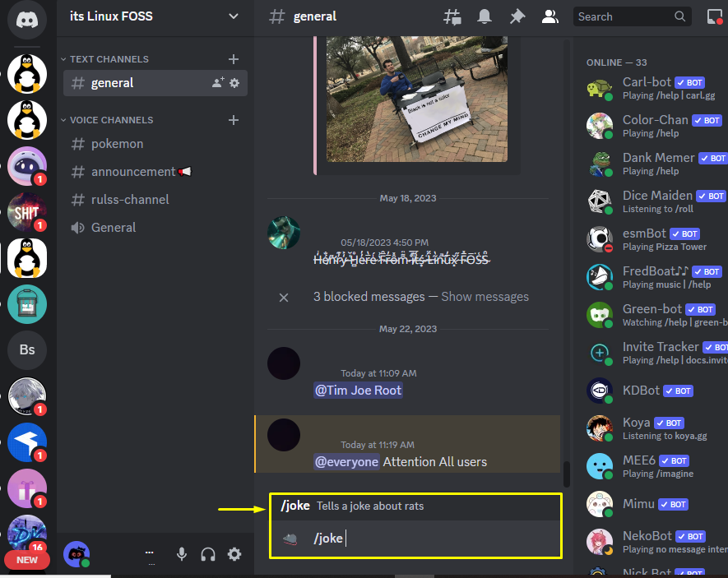Toggle the member list icon
728x578 pixels.
(x=549, y=16)
